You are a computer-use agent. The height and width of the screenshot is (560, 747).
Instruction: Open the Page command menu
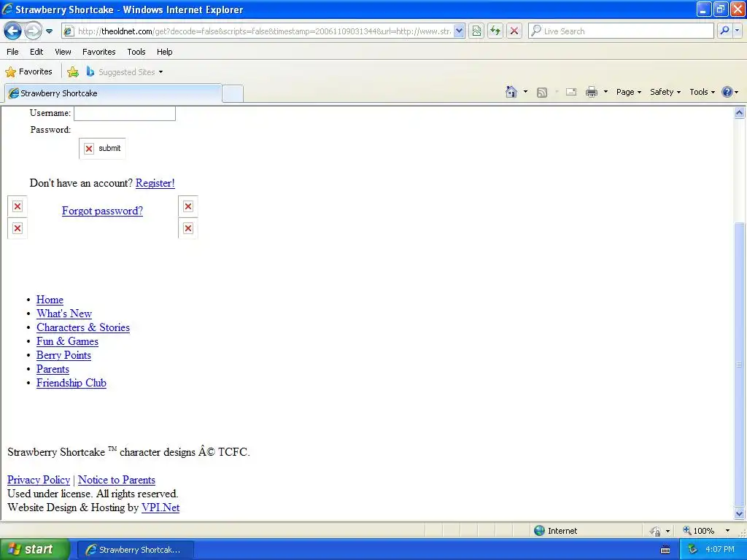[628, 92]
